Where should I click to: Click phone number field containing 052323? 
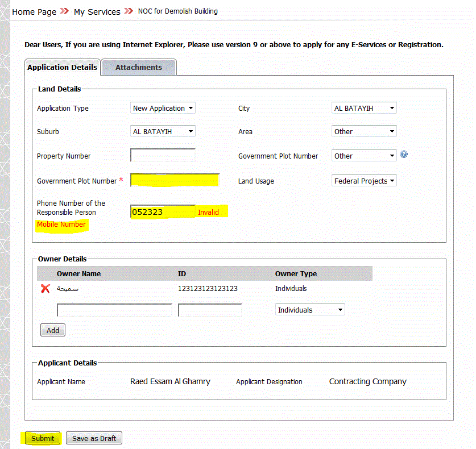[x=163, y=212]
